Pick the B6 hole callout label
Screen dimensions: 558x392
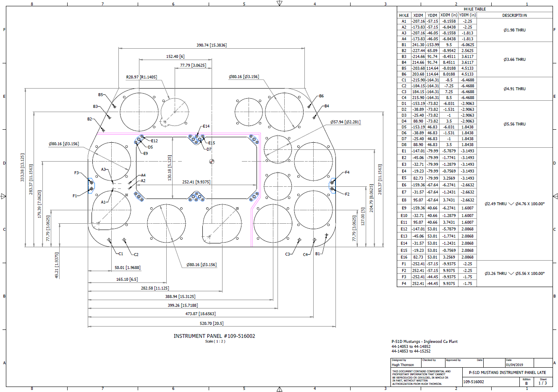(321, 96)
